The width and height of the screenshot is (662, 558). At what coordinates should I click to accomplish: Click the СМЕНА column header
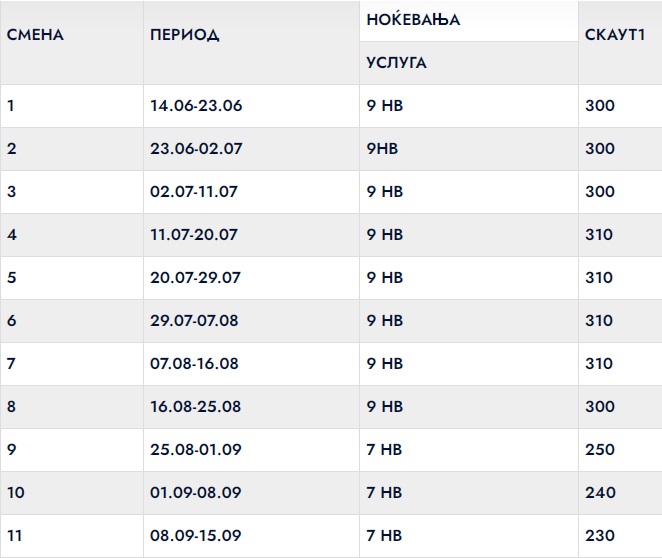click(35, 35)
